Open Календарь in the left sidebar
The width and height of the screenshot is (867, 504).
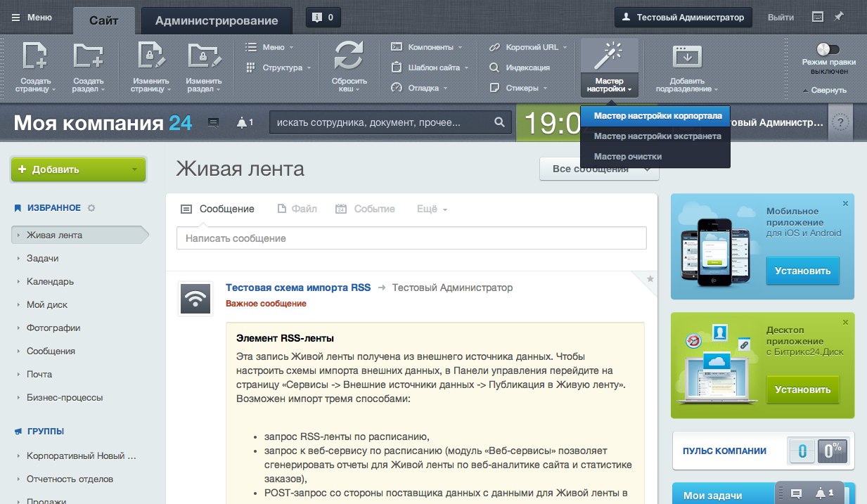(x=50, y=281)
